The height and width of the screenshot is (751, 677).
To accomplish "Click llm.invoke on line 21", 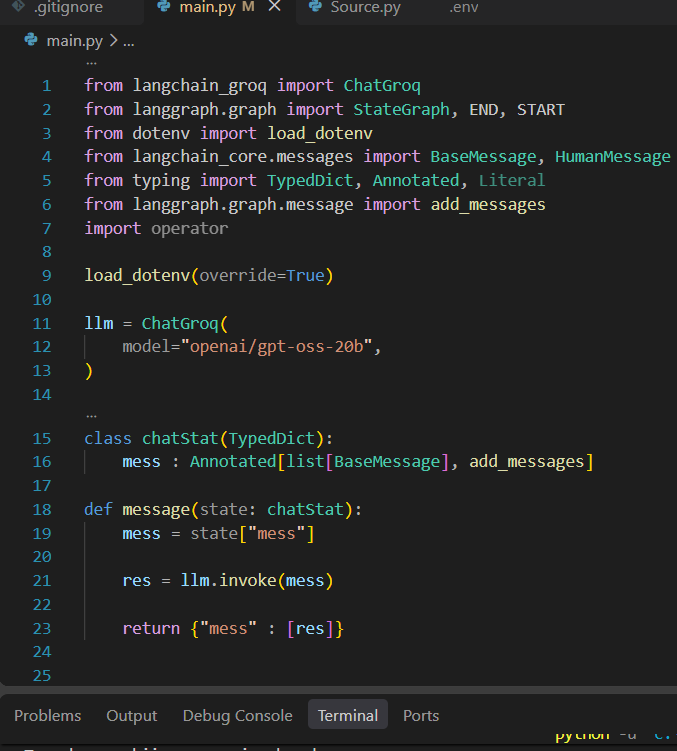I will [x=229, y=580].
